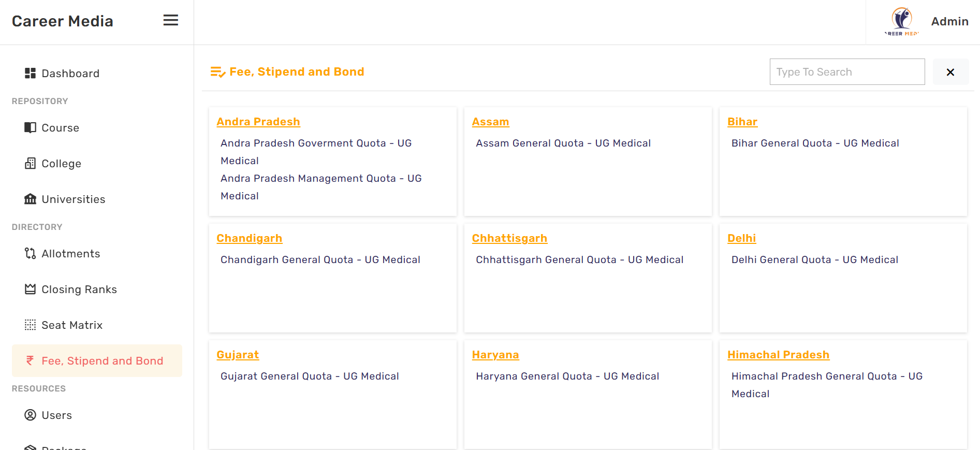Select Andra Pradesh Management Quota entry
This screenshot has height=450, width=980.
tap(320, 179)
